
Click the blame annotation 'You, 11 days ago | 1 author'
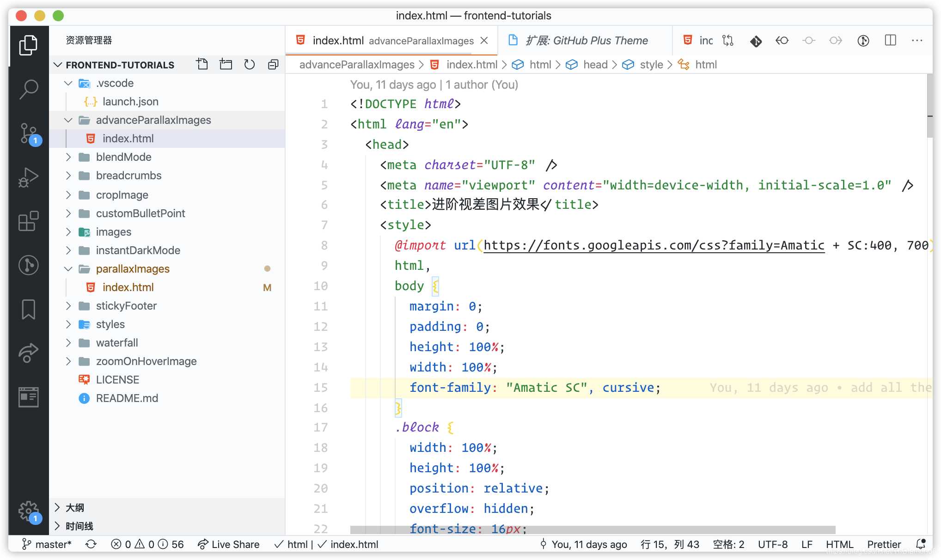coord(434,85)
